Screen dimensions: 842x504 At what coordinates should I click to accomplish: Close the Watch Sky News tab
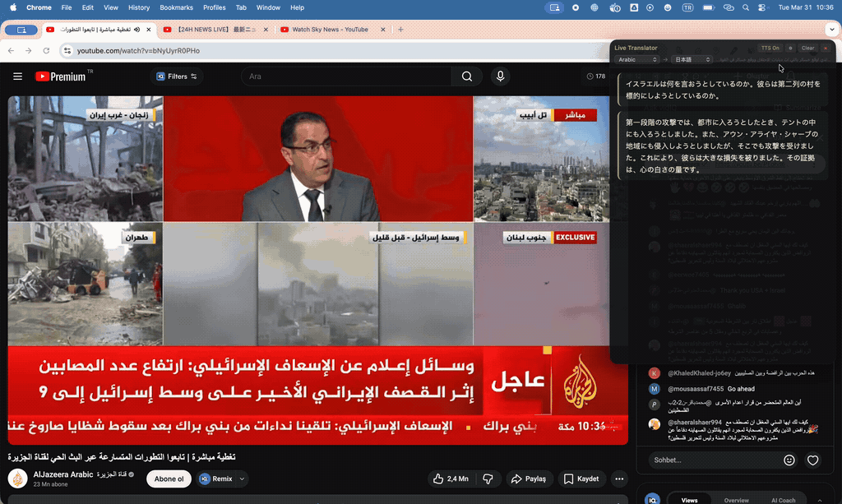coord(383,30)
